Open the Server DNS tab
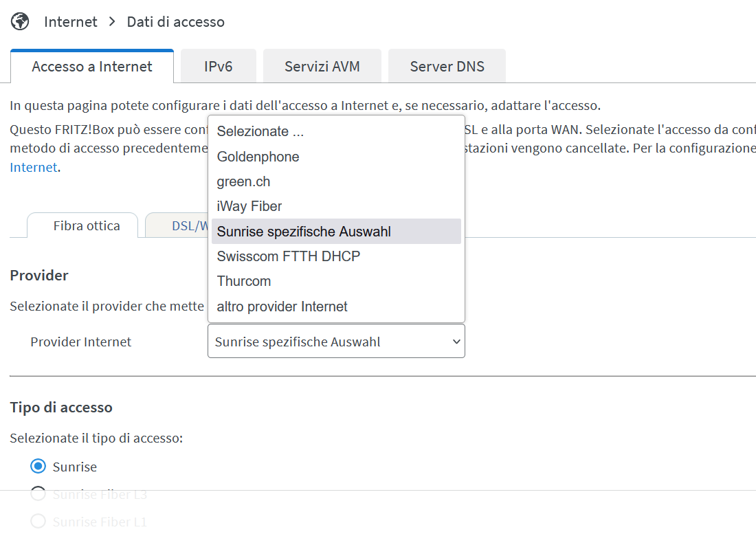Viewport: 756px width, 534px height. (447, 67)
